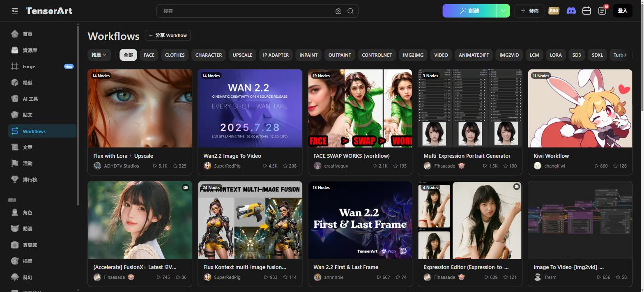The height and width of the screenshot is (292, 644).
Task: Open Workflows in sidebar
Action: tap(42, 131)
